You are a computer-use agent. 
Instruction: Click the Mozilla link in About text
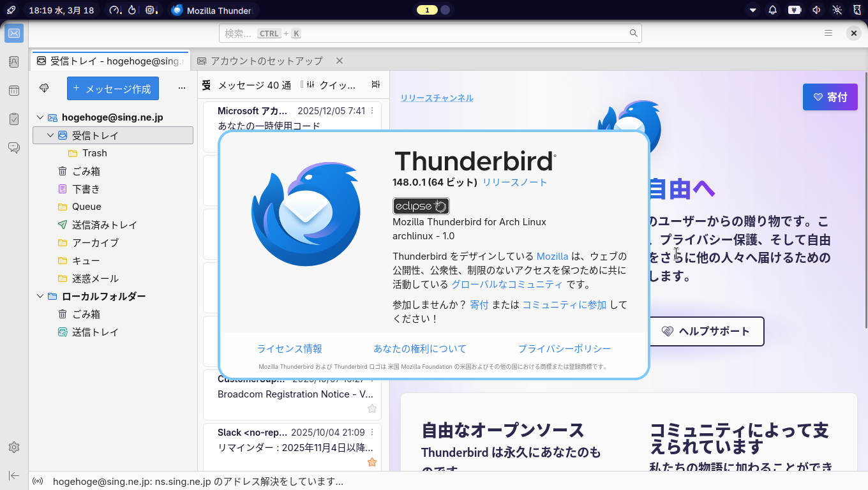(553, 256)
